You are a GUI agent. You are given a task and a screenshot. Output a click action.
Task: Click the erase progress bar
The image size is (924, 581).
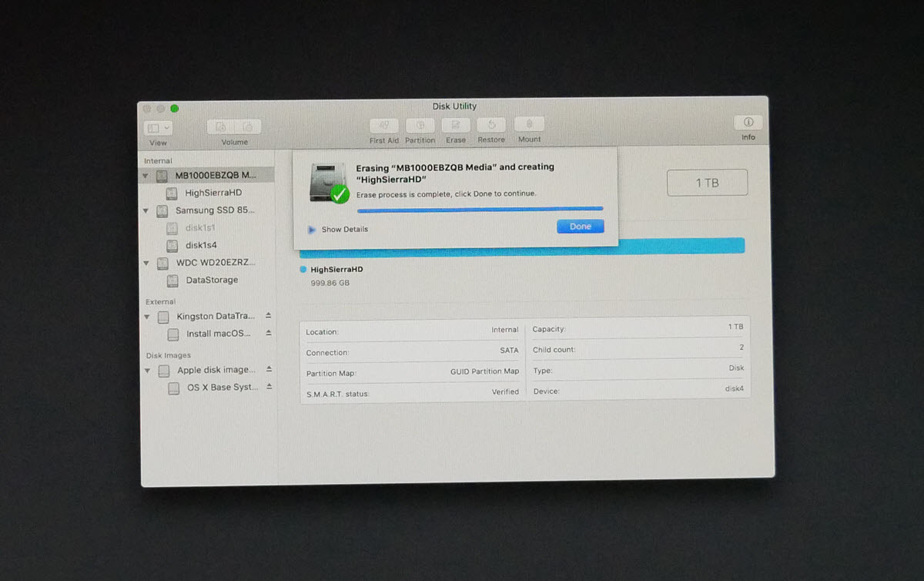480,208
